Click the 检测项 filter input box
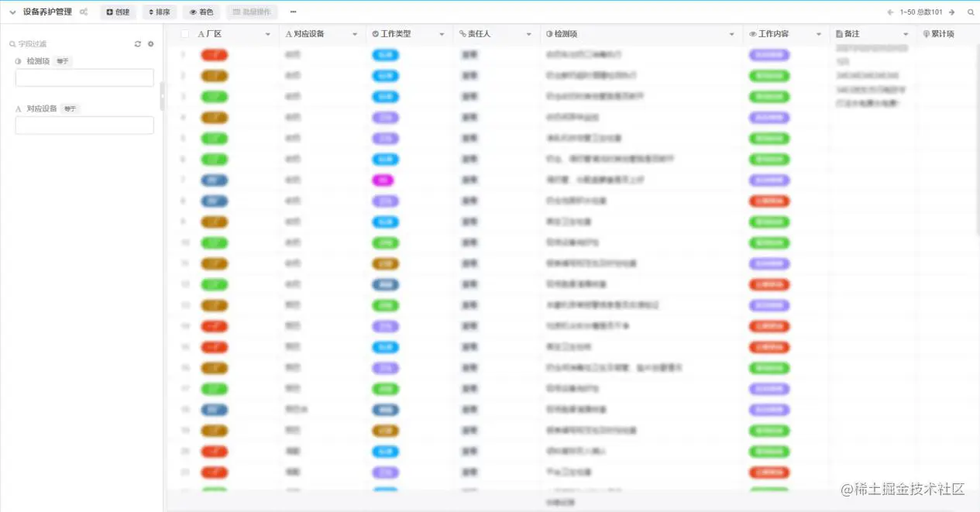Viewport: 980px width, 512px height. [84, 77]
